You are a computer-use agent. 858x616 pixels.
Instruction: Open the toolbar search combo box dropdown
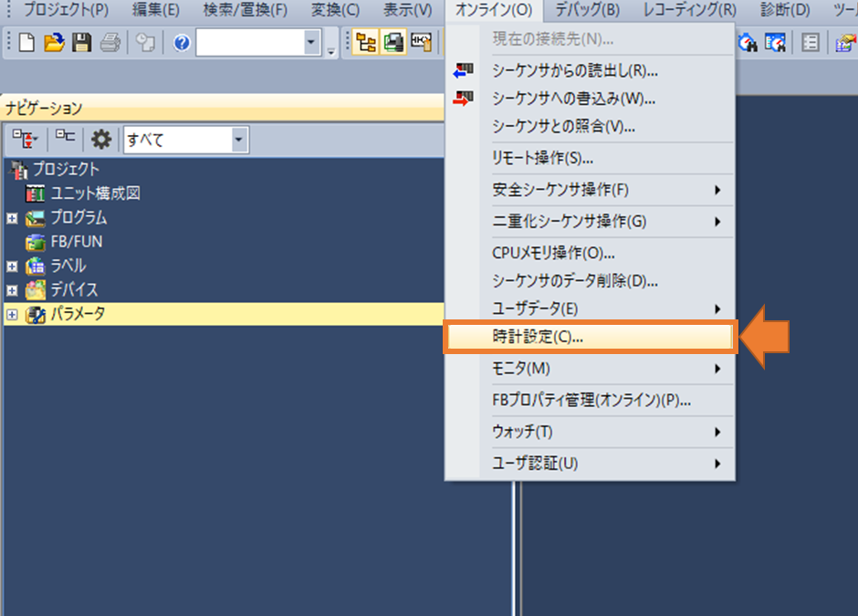tap(312, 42)
